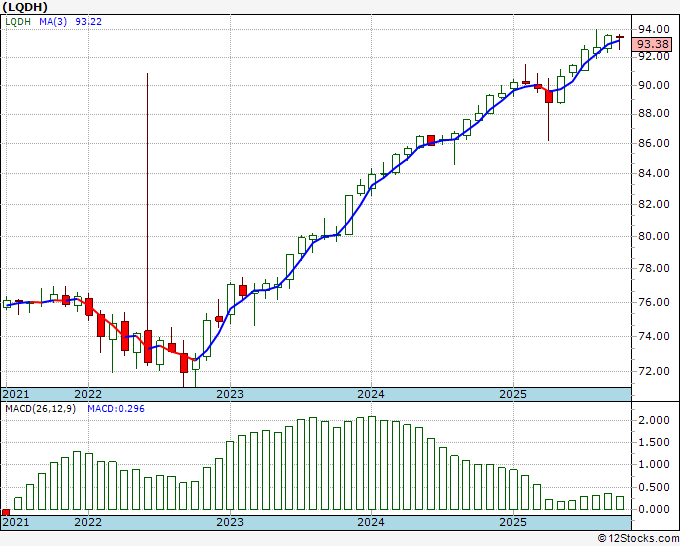Click the latest red candlestick near 93.38
This screenshot has height=546, width=680.
tap(620, 37)
